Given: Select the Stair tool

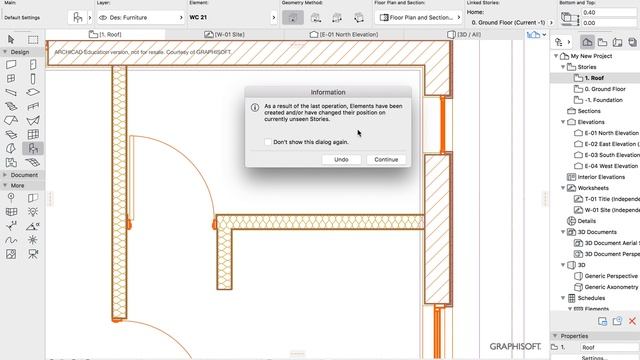Looking at the screenshot, I should click(11, 107).
